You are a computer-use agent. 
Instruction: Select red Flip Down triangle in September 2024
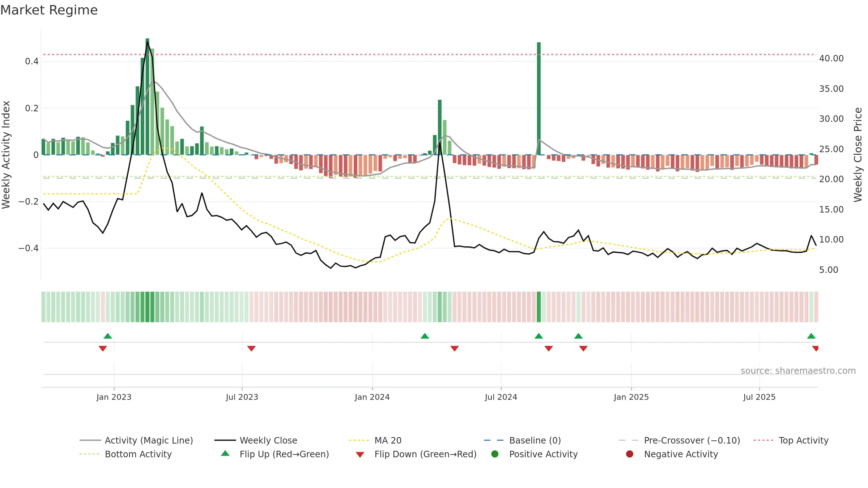(x=549, y=348)
